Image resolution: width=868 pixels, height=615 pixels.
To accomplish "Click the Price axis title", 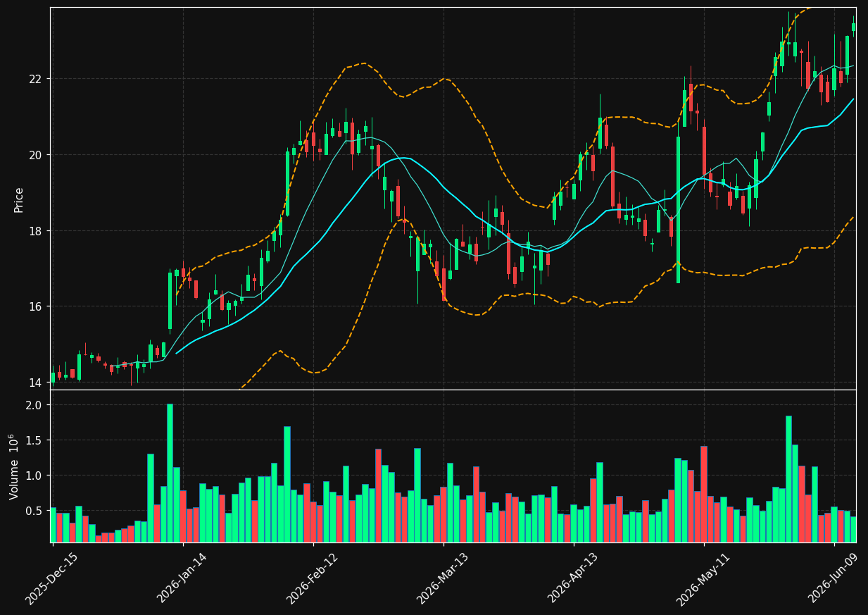I will pyautogui.click(x=19, y=199).
